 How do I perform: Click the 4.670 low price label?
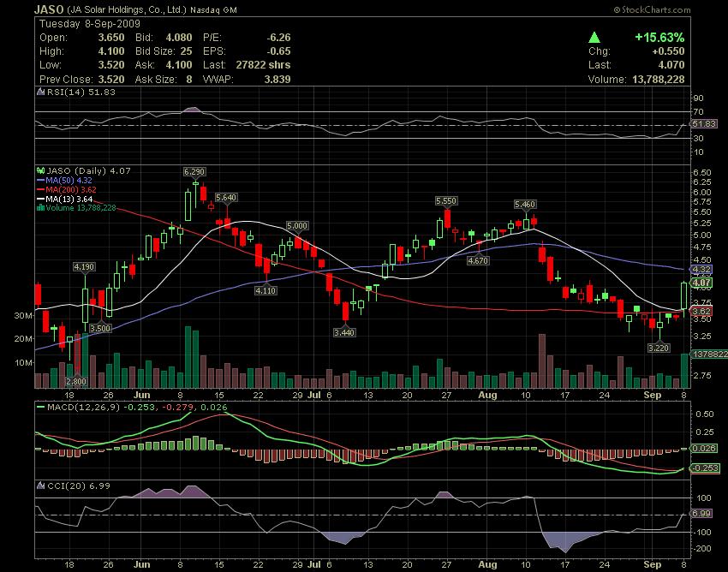coord(478,261)
